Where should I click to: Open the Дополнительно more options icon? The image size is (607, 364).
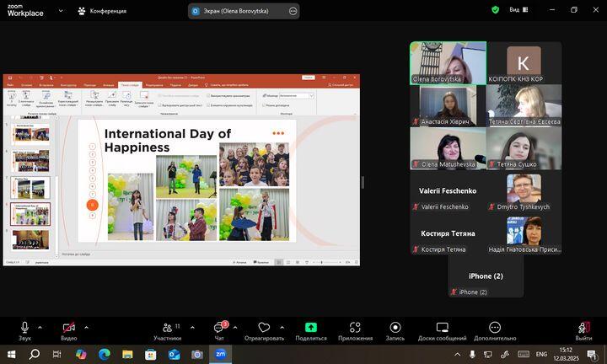[x=495, y=327]
